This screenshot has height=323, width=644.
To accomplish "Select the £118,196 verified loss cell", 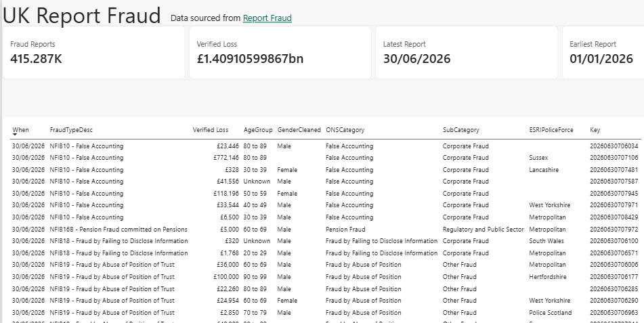I will click(x=226, y=194).
